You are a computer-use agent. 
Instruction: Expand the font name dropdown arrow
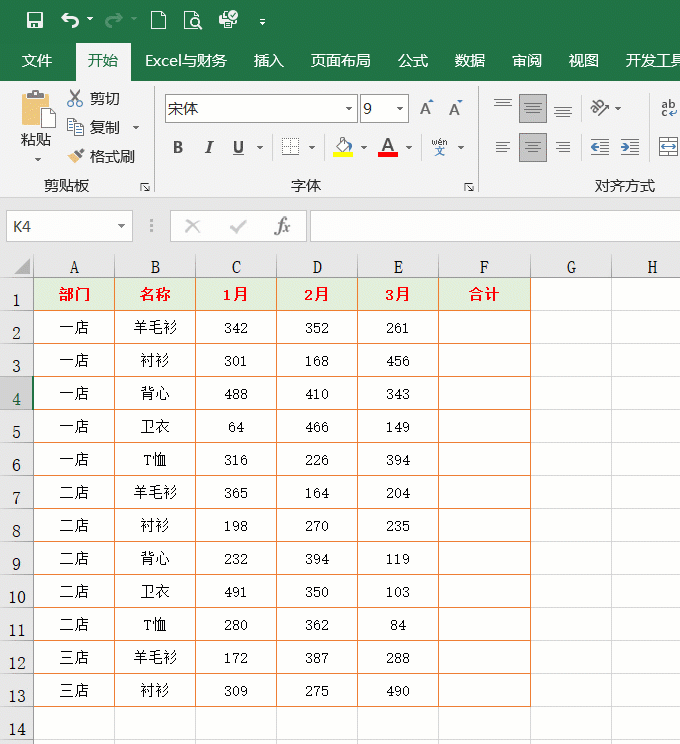(x=349, y=109)
